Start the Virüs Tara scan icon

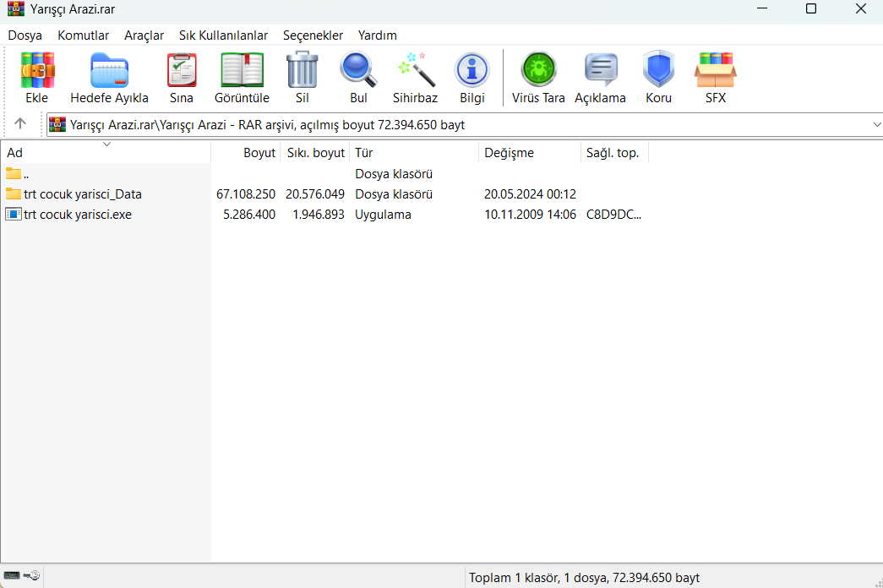point(538,70)
